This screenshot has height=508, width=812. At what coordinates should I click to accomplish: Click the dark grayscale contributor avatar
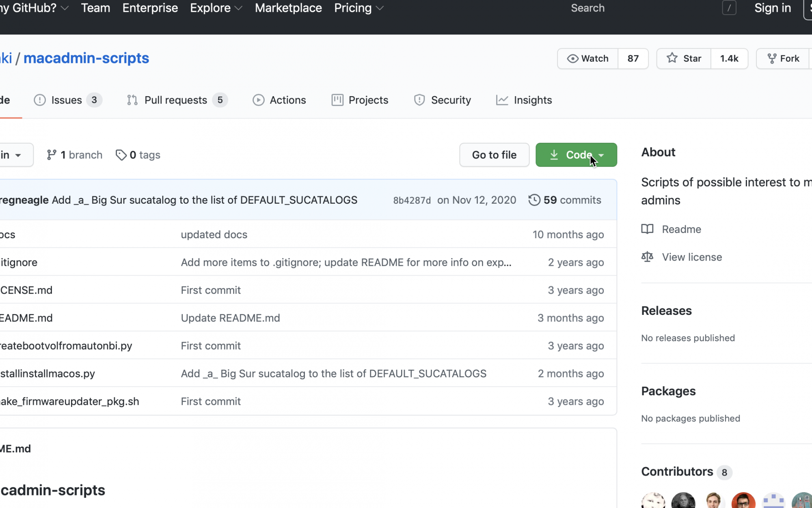click(683, 501)
